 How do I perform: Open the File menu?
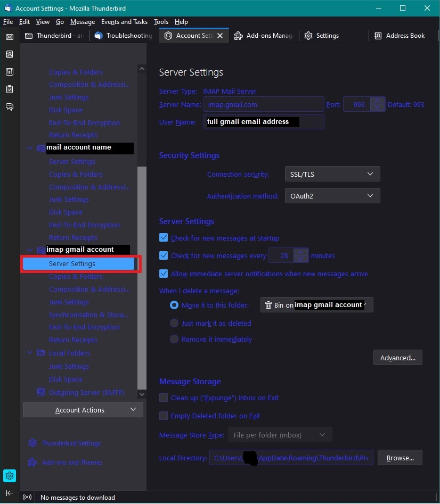point(7,21)
